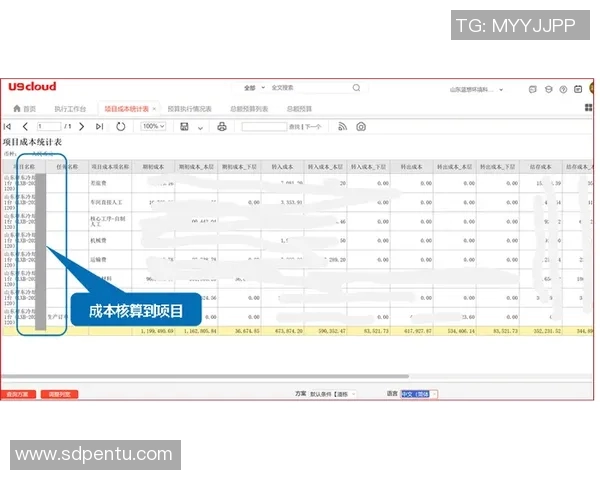This screenshot has width=600, height=480.
Task: Switch to the 执行工作台 tab
Action: (x=70, y=109)
